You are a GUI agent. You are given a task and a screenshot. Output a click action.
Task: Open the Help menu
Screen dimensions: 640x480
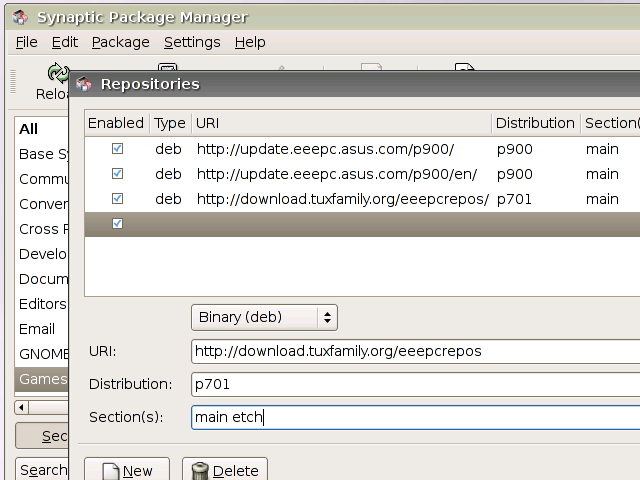click(250, 42)
